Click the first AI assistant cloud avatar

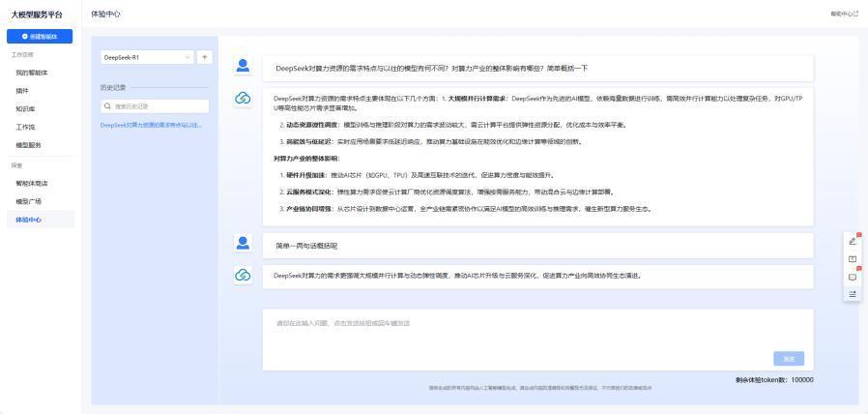[244, 99]
